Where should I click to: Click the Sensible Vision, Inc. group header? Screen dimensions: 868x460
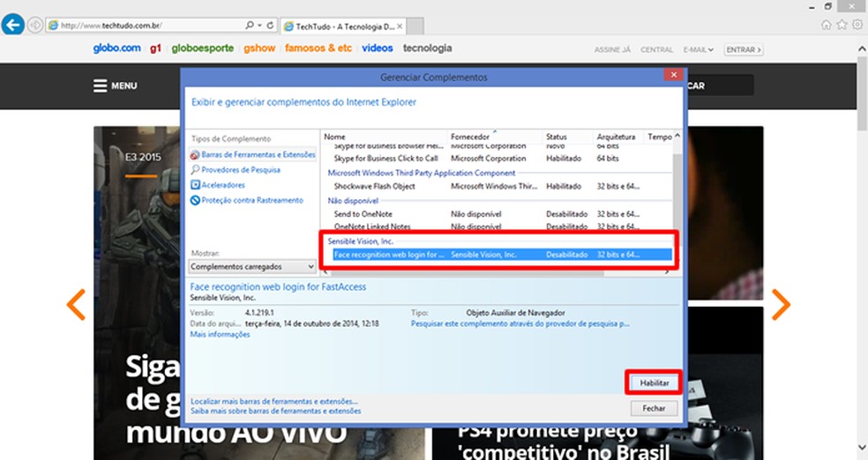pos(361,241)
